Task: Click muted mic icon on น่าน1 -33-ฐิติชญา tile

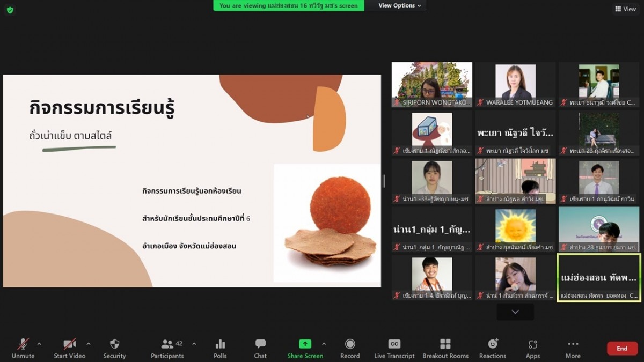Action: (397, 199)
